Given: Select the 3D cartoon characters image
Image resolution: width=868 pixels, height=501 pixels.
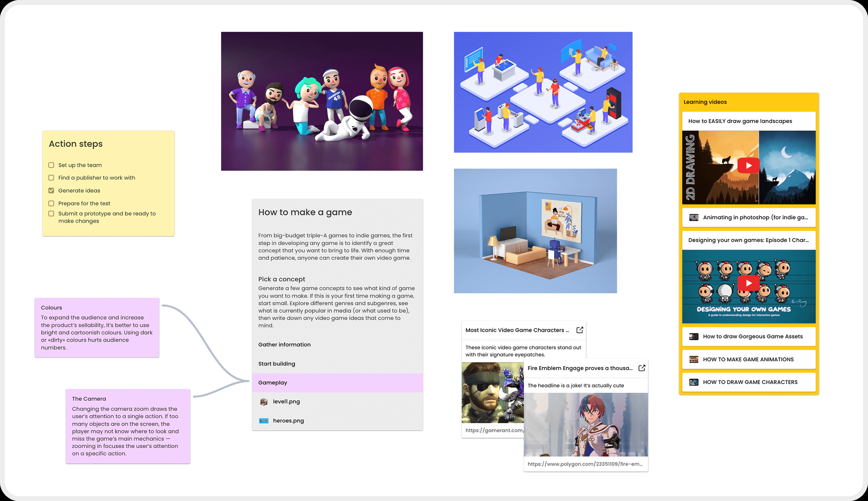Looking at the screenshot, I should pyautogui.click(x=322, y=101).
